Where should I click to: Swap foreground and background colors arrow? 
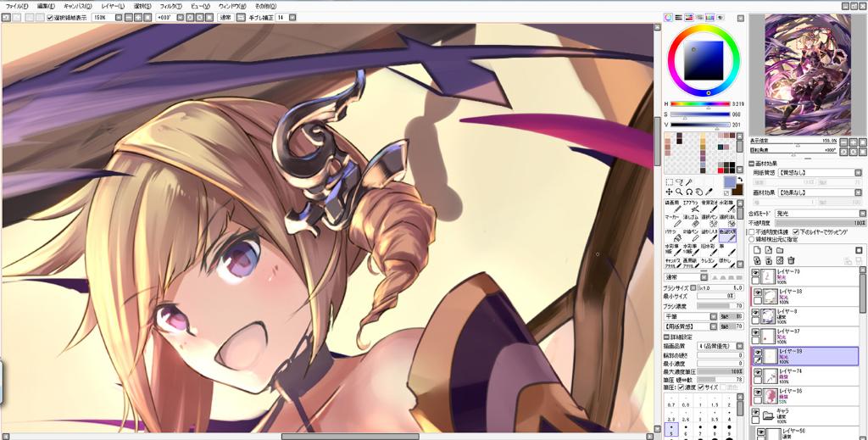(x=739, y=180)
